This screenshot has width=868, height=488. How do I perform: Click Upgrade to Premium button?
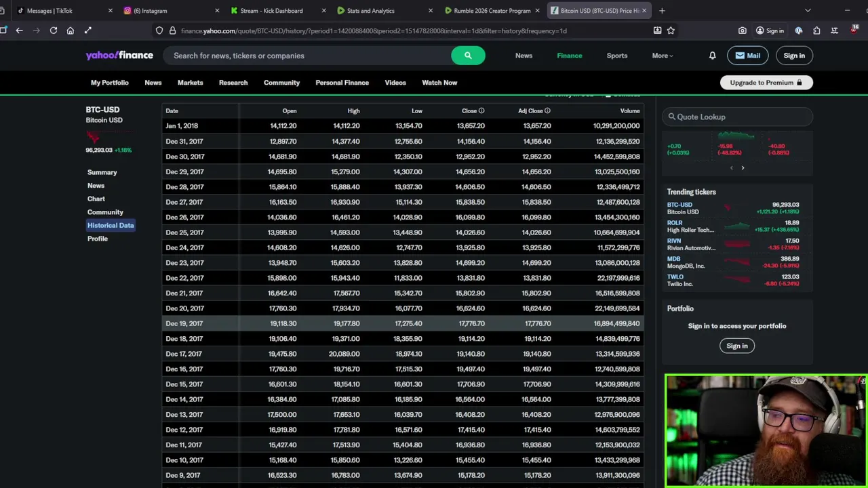pos(766,83)
